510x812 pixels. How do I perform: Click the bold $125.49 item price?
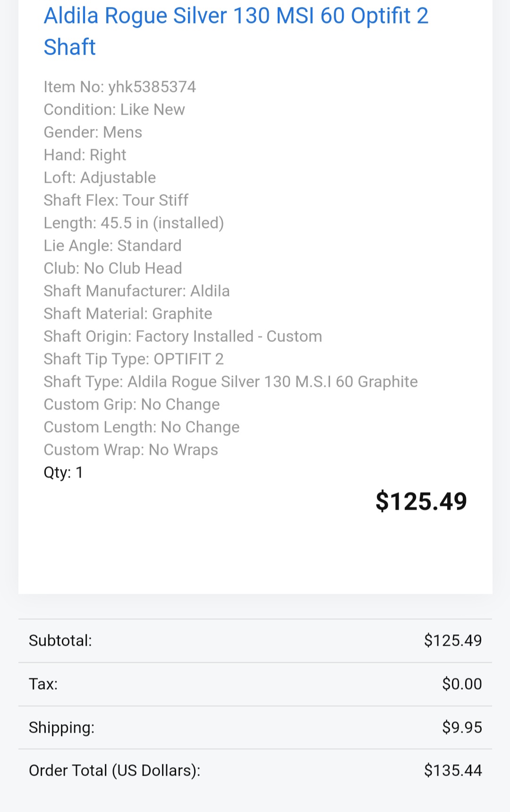pos(421,501)
